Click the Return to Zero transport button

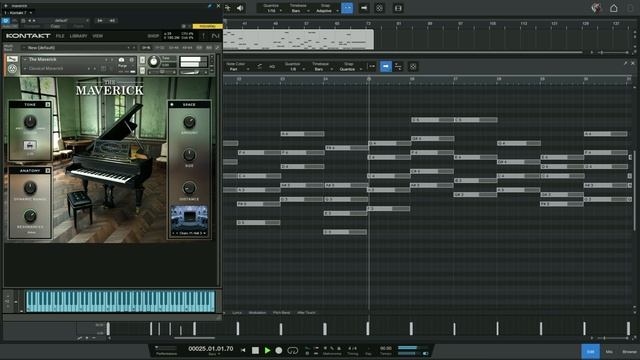click(243, 350)
